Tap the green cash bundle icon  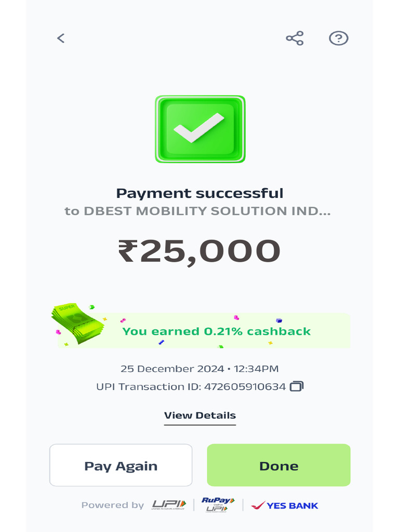pos(77,323)
